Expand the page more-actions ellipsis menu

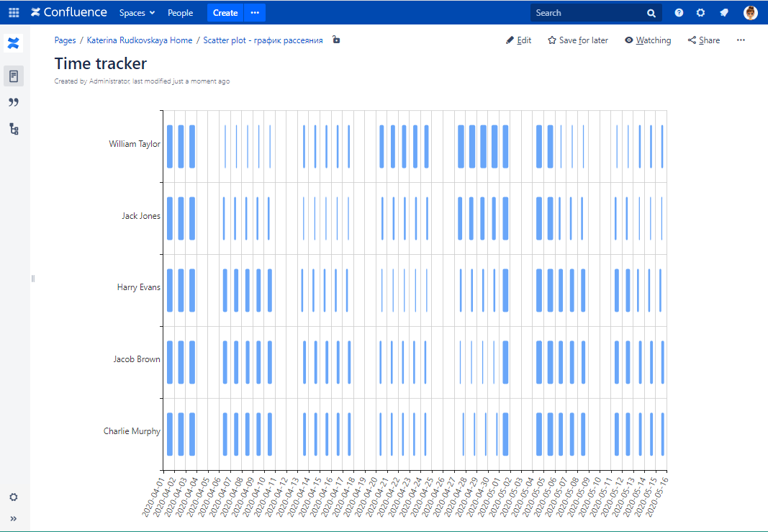pyautogui.click(x=741, y=40)
